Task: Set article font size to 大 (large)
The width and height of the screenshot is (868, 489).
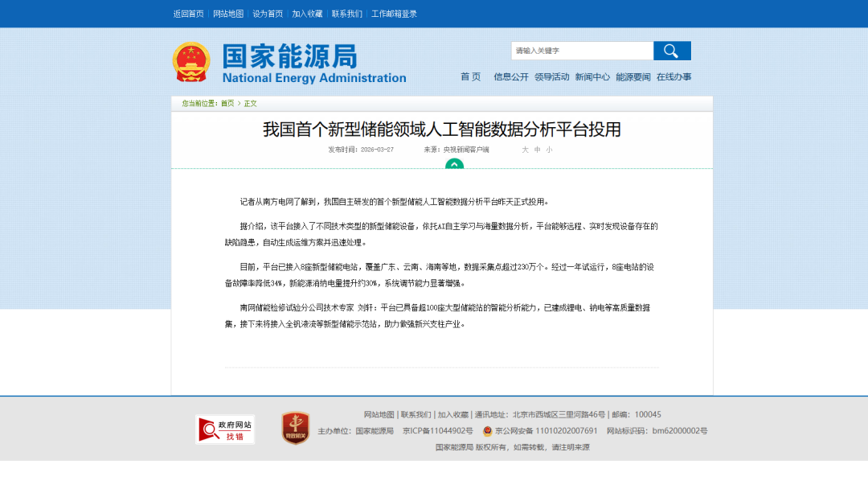Action: click(525, 150)
